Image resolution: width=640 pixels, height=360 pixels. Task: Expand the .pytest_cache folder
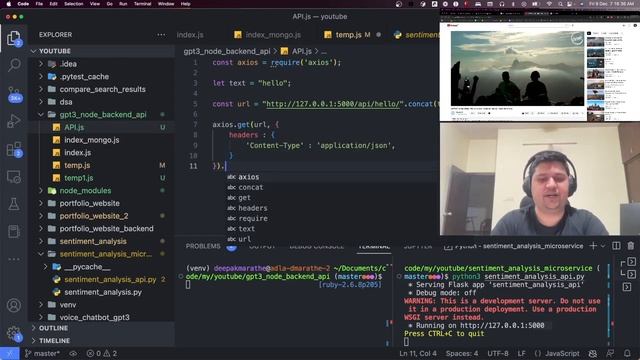point(41,76)
